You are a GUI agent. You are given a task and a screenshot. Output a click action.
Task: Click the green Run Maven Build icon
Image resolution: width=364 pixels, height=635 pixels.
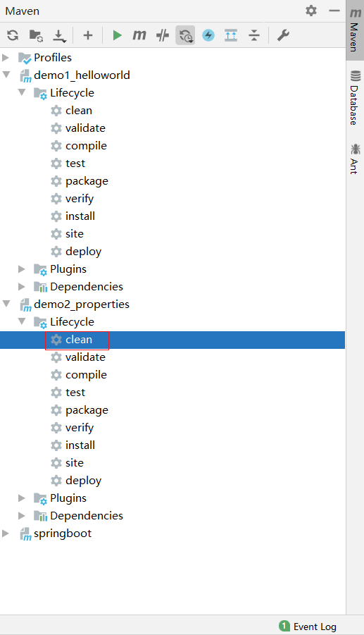click(x=118, y=35)
